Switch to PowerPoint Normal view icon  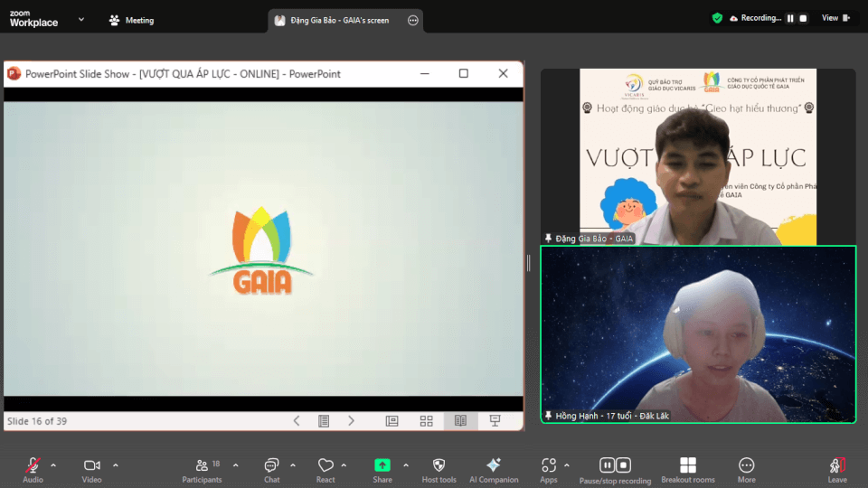[x=392, y=421]
